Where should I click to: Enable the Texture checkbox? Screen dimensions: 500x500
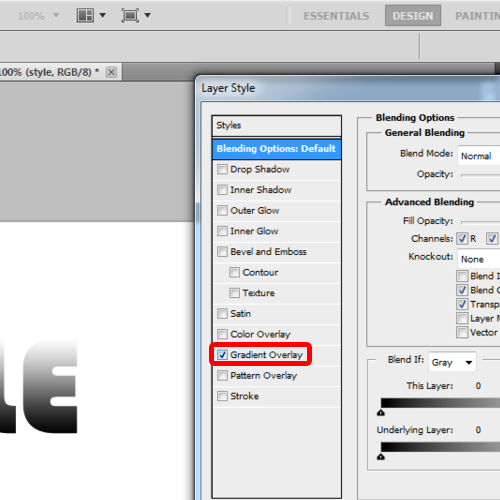pyautogui.click(x=234, y=293)
